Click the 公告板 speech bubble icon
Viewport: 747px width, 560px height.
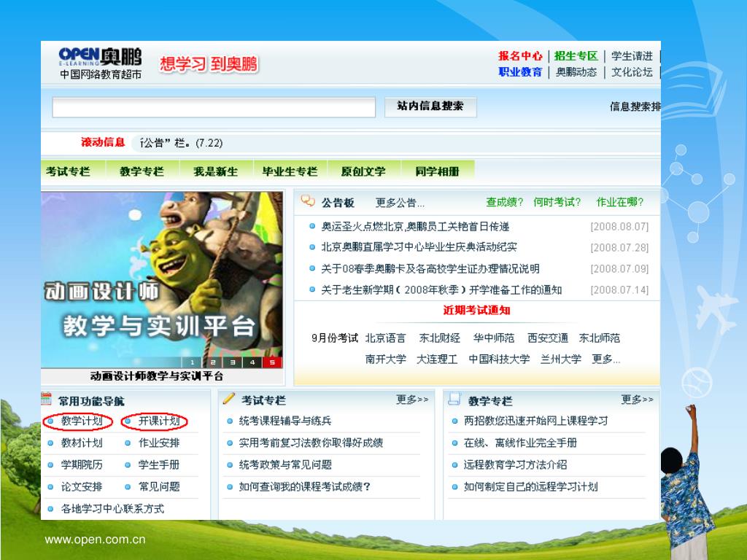point(308,201)
